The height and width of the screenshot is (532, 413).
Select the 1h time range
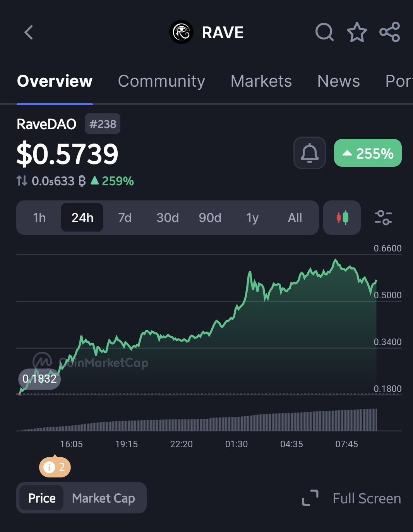39,218
